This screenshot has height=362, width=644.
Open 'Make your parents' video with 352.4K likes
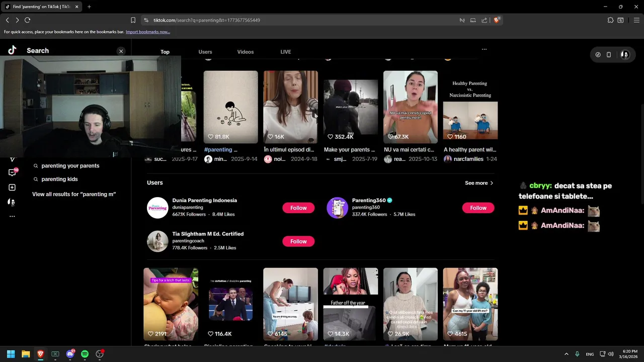(x=350, y=107)
